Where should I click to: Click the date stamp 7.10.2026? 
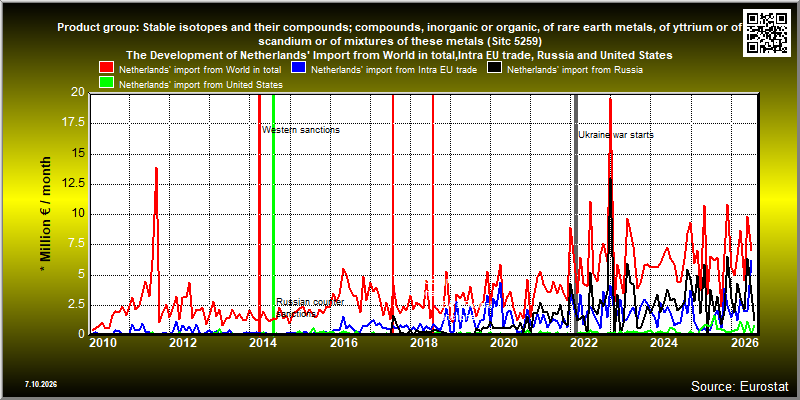[x=41, y=384]
